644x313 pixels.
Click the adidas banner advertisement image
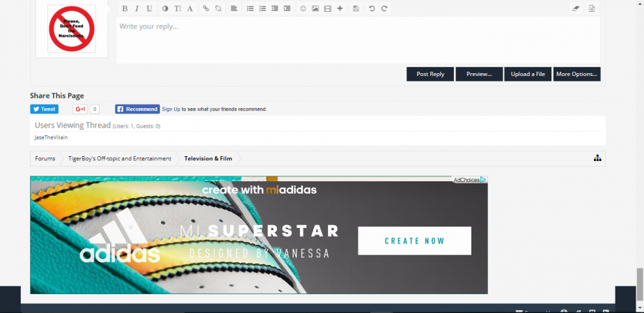pos(259,235)
